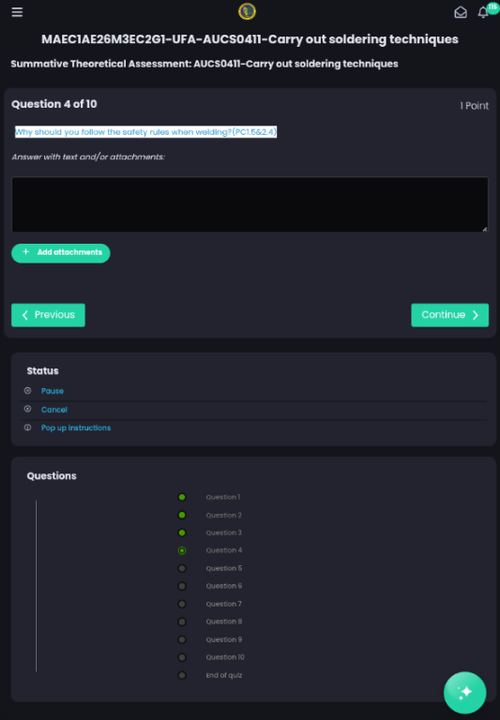The height and width of the screenshot is (720, 500).
Task: Jump to Question 8 label
Action: (224, 622)
